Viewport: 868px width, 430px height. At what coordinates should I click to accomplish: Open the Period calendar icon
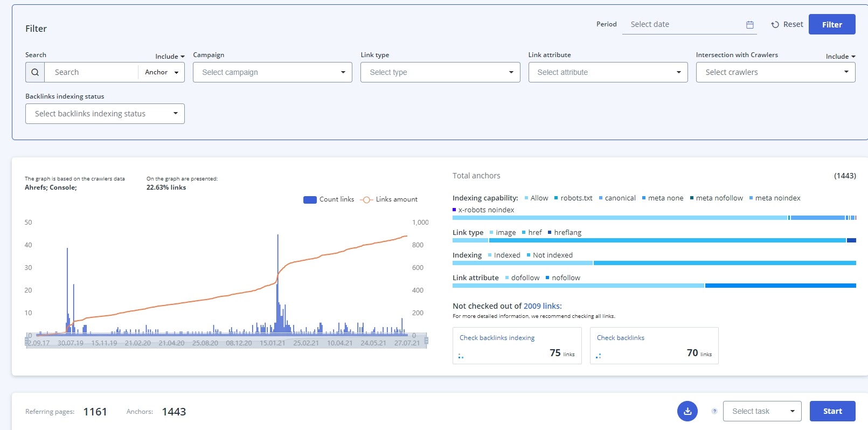pos(749,25)
